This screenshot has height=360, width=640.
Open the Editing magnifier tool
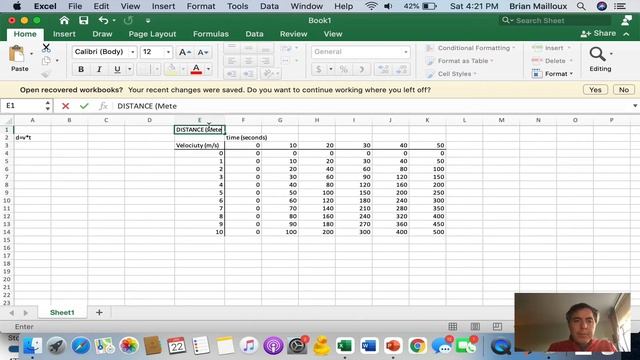tap(598, 54)
